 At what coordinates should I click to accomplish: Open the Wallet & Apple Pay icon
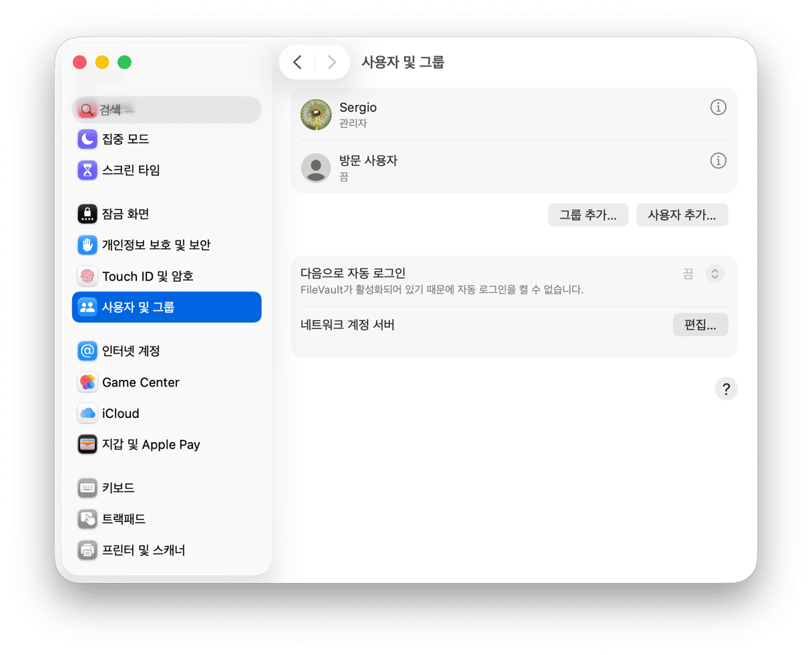87,445
